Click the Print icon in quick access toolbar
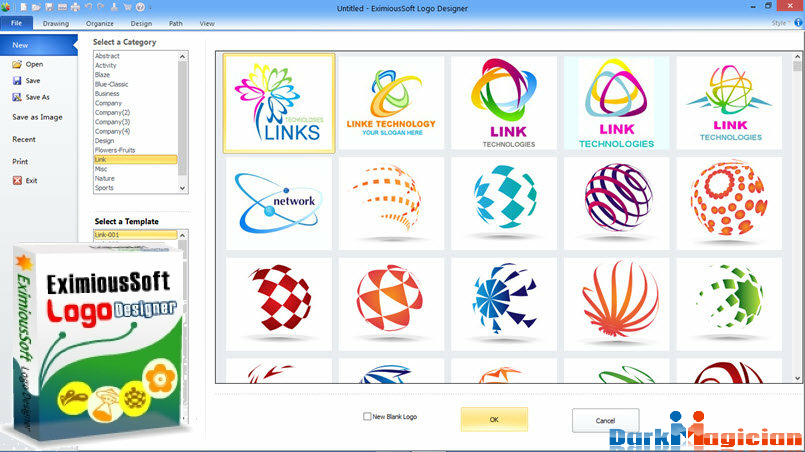This screenshot has height=452, width=805. (75, 7)
